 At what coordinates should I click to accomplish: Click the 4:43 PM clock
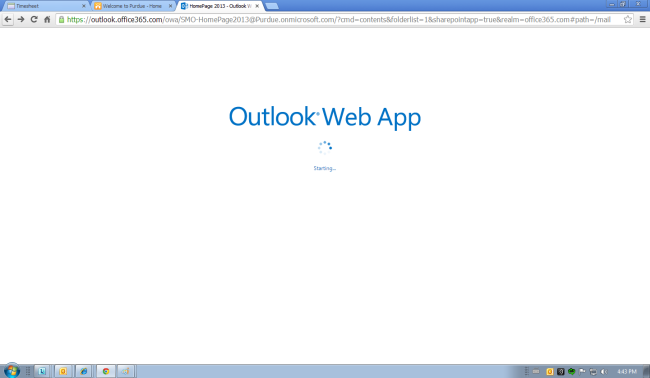627,371
